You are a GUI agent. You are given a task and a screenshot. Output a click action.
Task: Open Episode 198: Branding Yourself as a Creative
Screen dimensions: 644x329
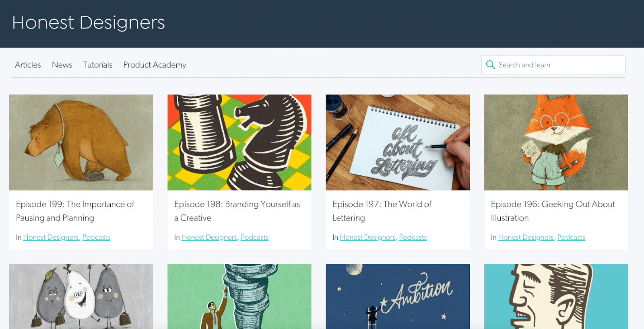click(x=237, y=211)
